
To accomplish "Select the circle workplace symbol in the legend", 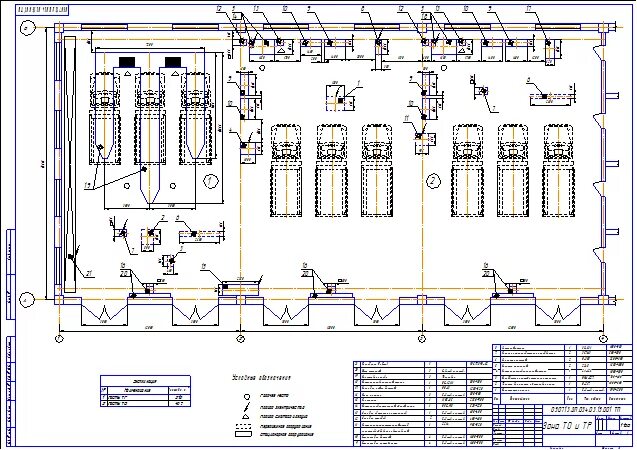I will point(246,396).
